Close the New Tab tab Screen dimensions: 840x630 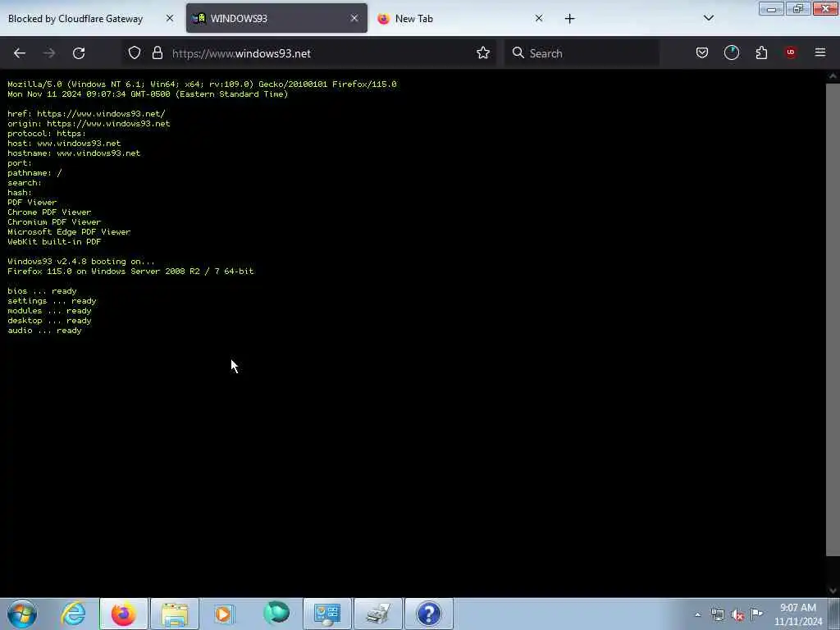pos(539,19)
